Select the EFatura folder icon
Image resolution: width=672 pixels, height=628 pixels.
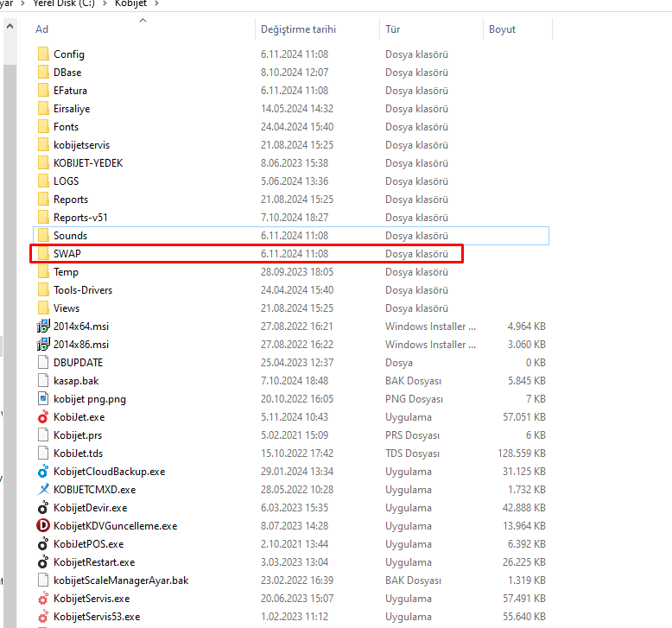click(x=43, y=91)
